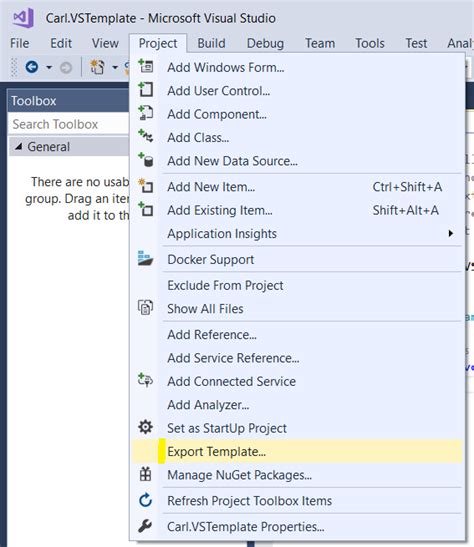Close the open Project menu

158,43
